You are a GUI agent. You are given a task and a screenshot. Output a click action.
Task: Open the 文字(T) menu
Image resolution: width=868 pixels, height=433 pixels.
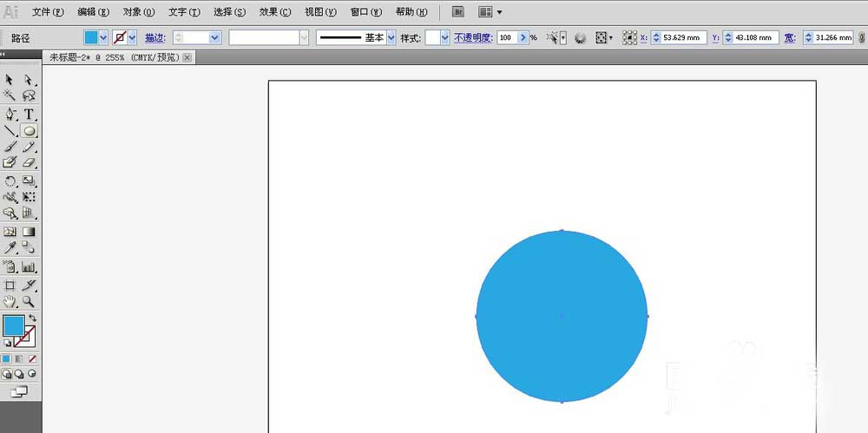[184, 11]
